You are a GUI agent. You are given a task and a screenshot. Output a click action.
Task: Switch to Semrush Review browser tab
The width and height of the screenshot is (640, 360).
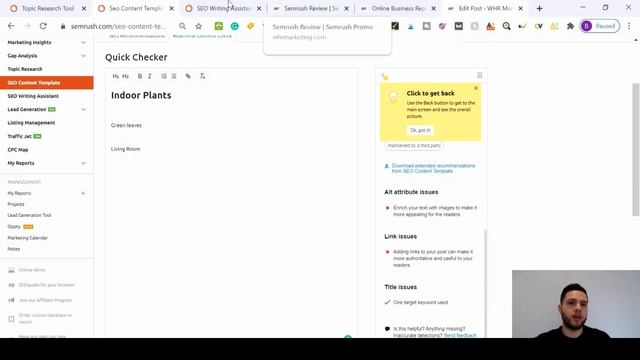pyautogui.click(x=311, y=8)
